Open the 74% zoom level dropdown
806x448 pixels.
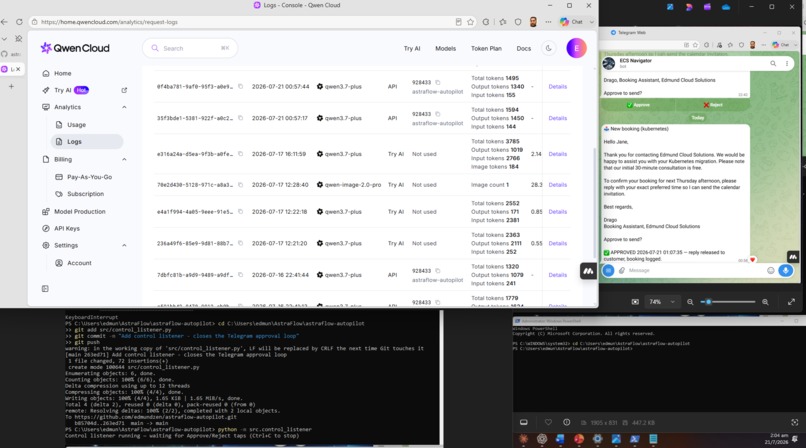(664, 302)
